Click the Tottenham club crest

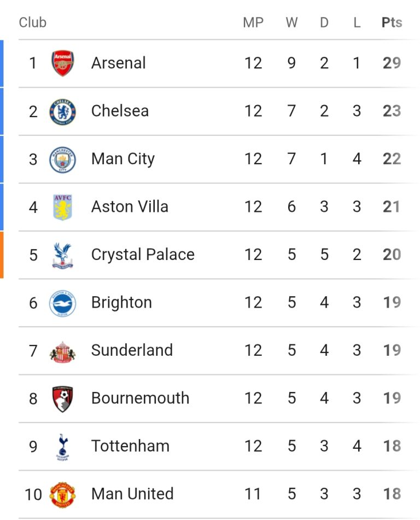pos(62,447)
